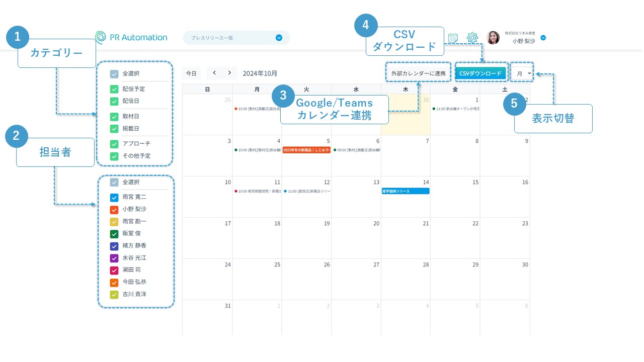Toggle the purple 水谷 光江 checkbox
The width and height of the screenshot is (644, 362).
coord(114,258)
